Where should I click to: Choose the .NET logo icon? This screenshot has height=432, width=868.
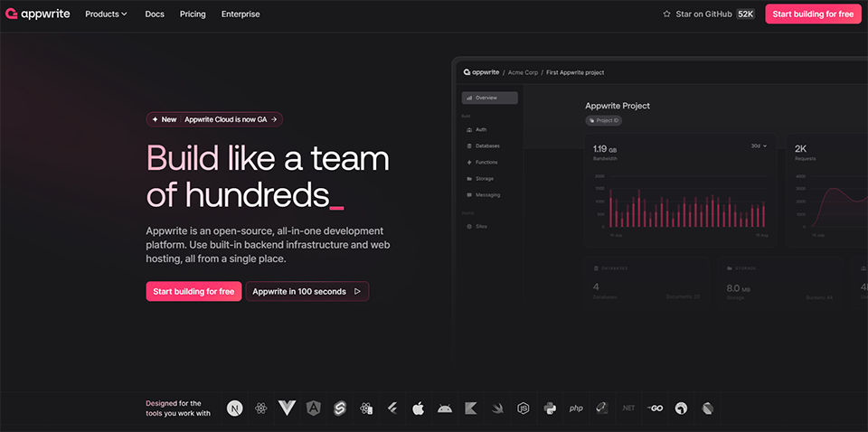click(x=628, y=409)
